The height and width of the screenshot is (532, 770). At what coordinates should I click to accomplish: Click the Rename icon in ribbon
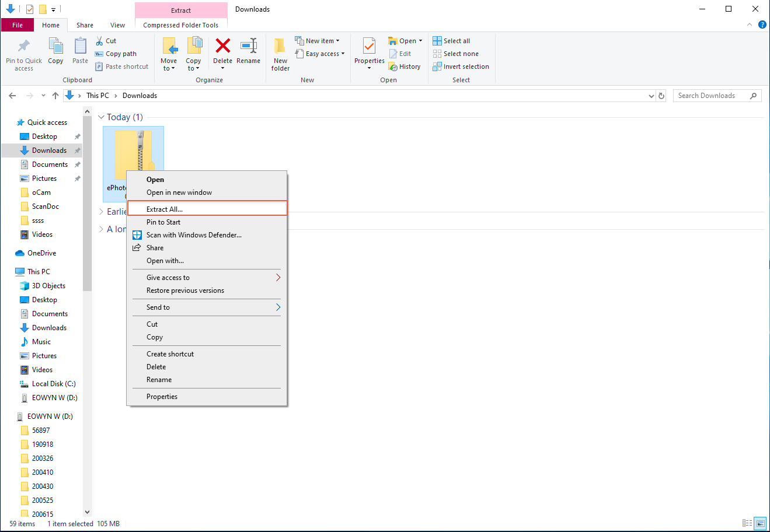pyautogui.click(x=249, y=46)
